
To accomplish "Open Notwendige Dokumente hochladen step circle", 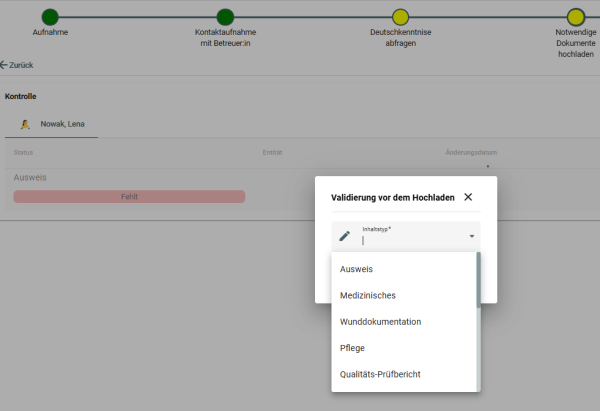I will pyautogui.click(x=575, y=17).
